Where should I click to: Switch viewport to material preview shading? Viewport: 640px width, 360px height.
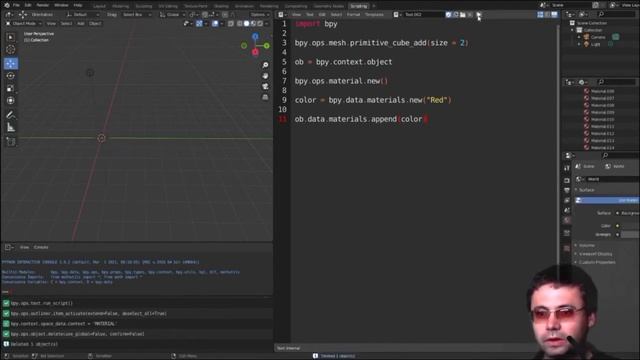point(253,24)
